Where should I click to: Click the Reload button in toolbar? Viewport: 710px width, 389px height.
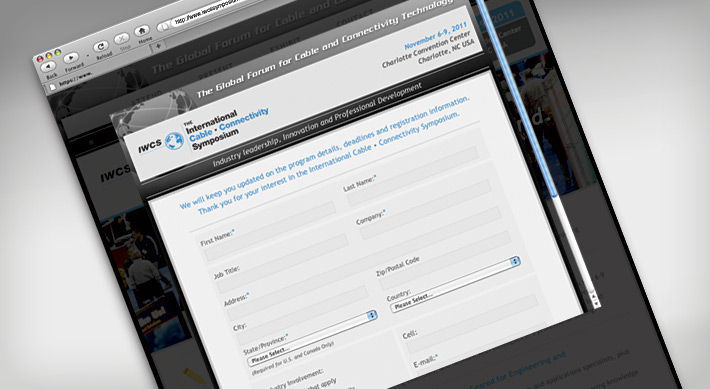[101, 46]
